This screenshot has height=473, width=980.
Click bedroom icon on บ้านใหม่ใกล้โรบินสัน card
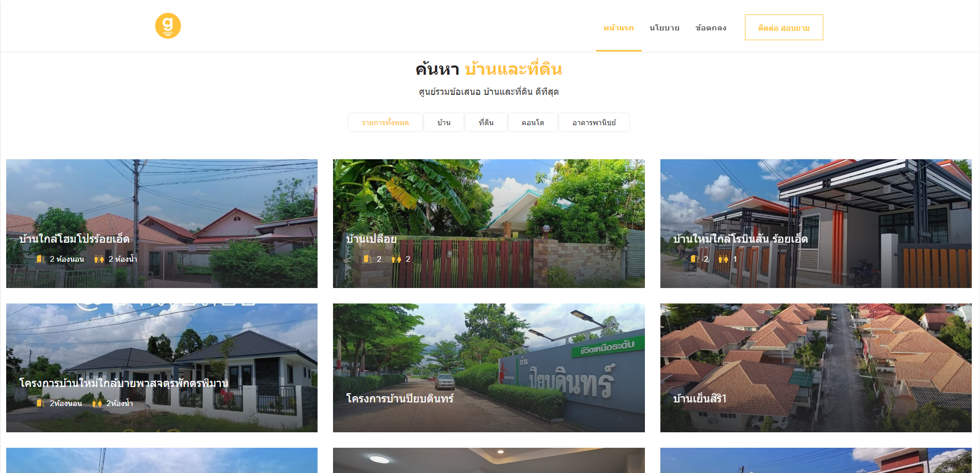694,259
